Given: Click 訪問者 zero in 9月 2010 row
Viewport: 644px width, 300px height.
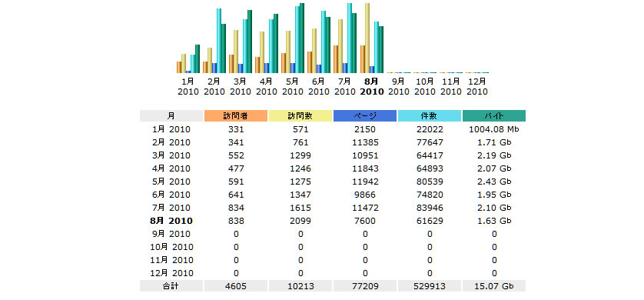Looking at the screenshot, I should tap(236, 235).
